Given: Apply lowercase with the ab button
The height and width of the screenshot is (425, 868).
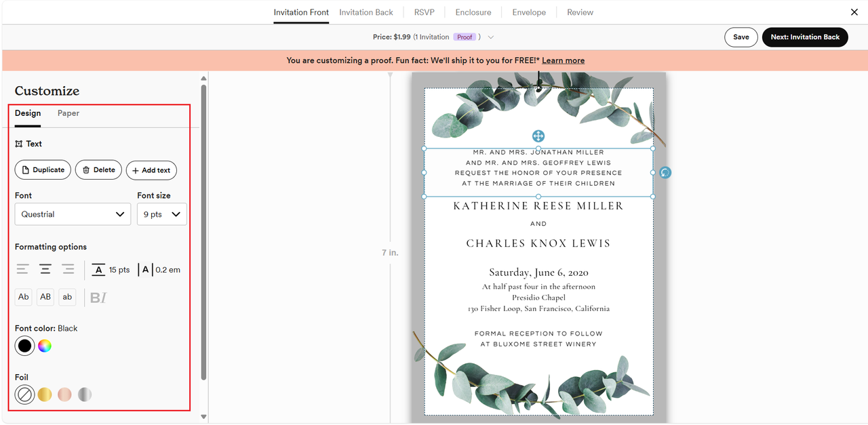Looking at the screenshot, I should pyautogui.click(x=67, y=297).
